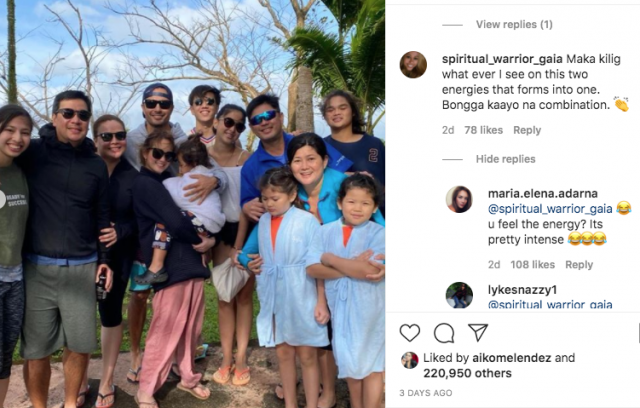Viewport: 640px width, 408px height.
Task: Click the small liker avatar beside 'Liked by'
Action: 410,360
